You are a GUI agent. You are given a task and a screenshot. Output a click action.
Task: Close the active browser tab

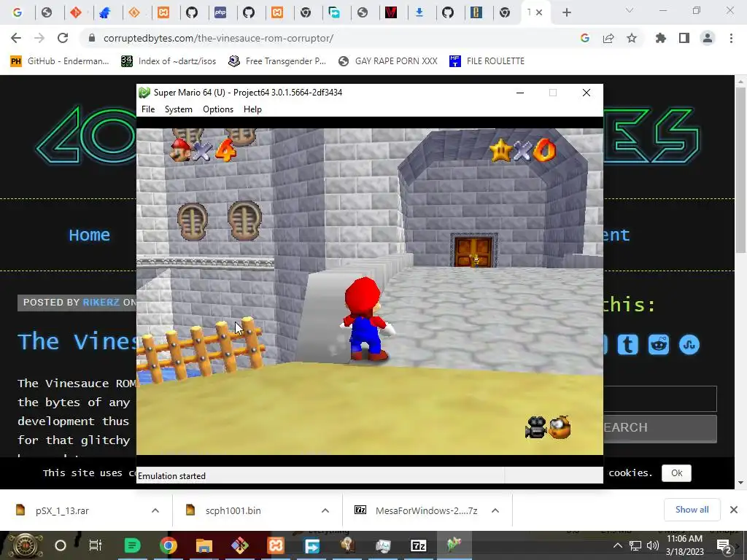pyautogui.click(x=539, y=12)
